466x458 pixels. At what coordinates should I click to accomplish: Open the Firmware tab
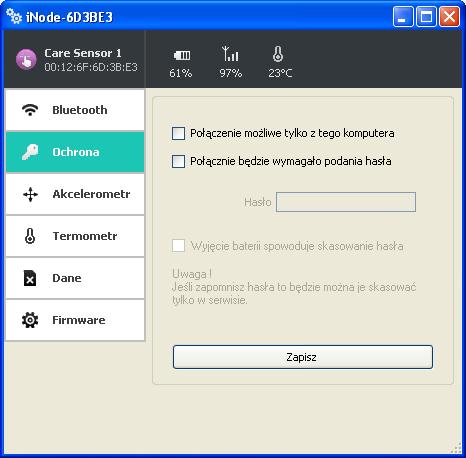click(75, 320)
